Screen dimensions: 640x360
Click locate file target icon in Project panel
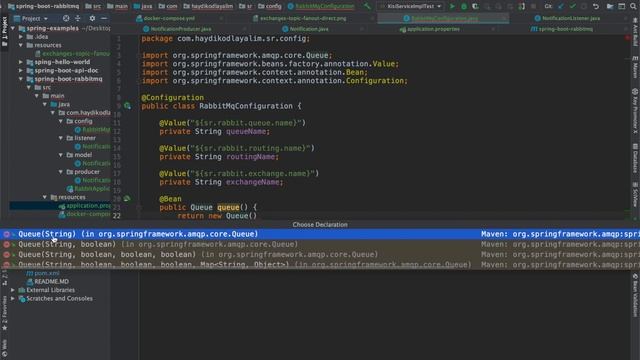click(66, 18)
